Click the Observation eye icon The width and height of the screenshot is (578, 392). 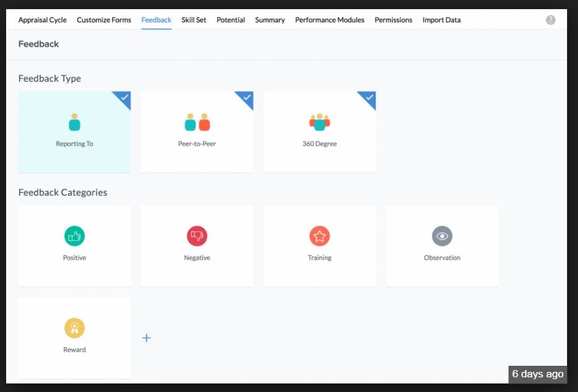click(x=442, y=236)
